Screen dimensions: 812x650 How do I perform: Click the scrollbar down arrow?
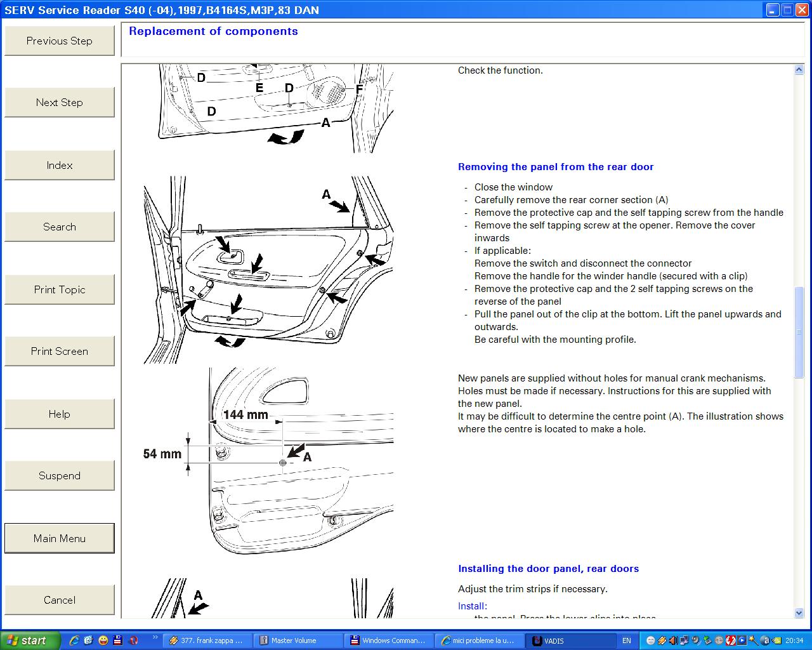click(x=799, y=613)
